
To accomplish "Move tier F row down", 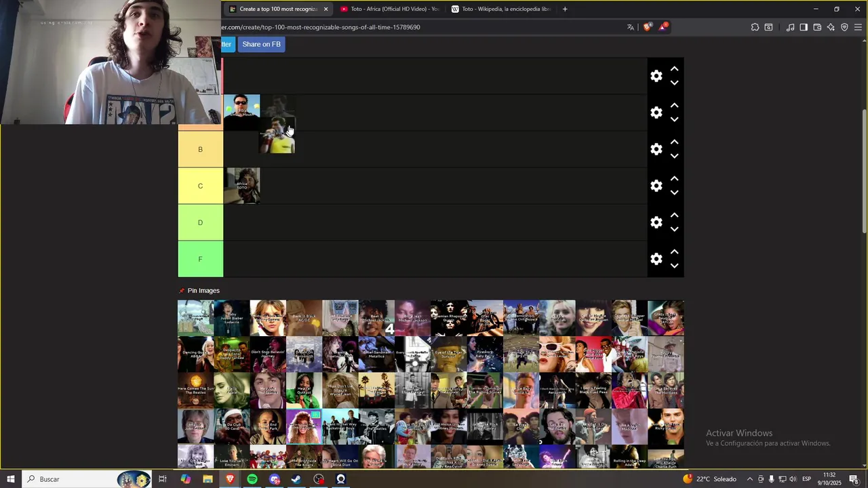I will pos(674,266).
